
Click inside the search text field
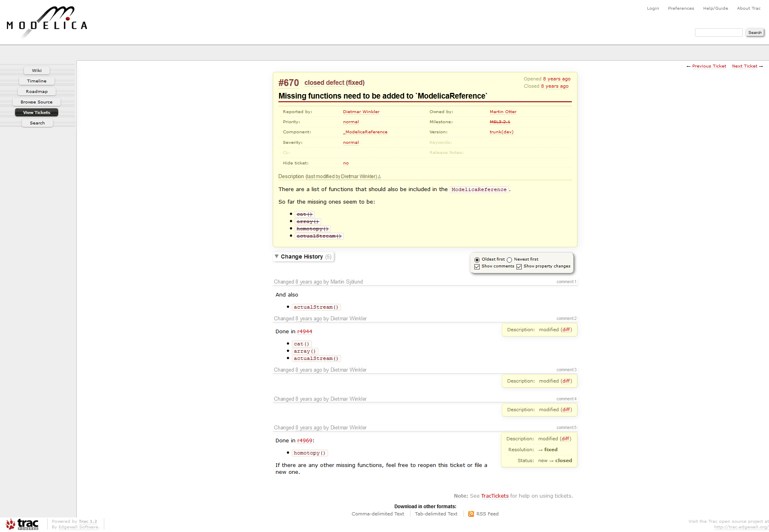coord(718,32)
